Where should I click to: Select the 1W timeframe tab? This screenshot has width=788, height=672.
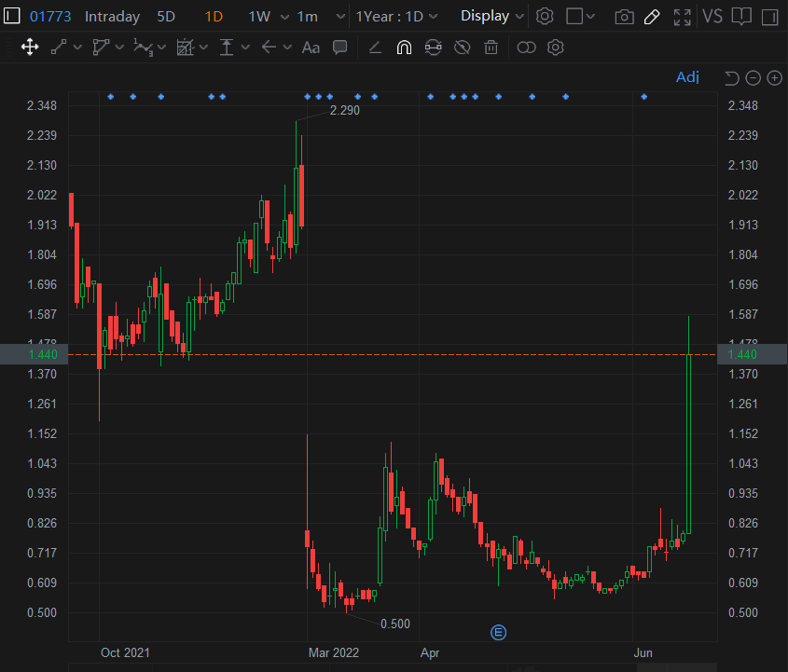[x=259, y=17]
